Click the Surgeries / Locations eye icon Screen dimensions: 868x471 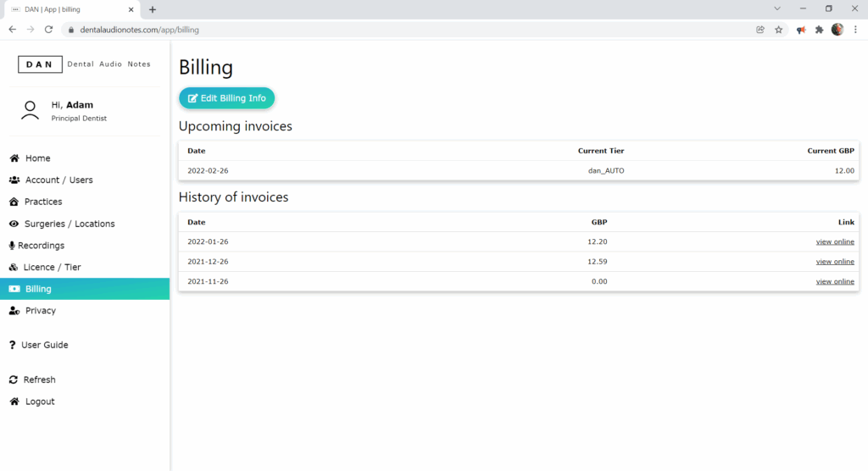[x=14, y=224]
